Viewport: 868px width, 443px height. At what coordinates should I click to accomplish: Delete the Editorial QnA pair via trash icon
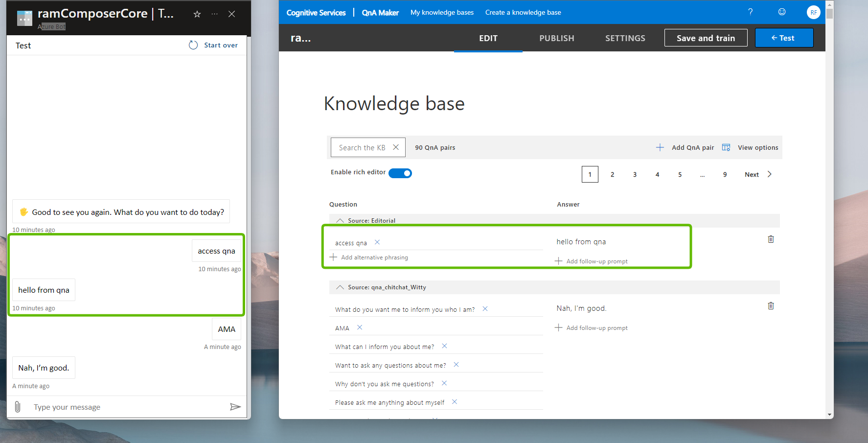(771, 239)
